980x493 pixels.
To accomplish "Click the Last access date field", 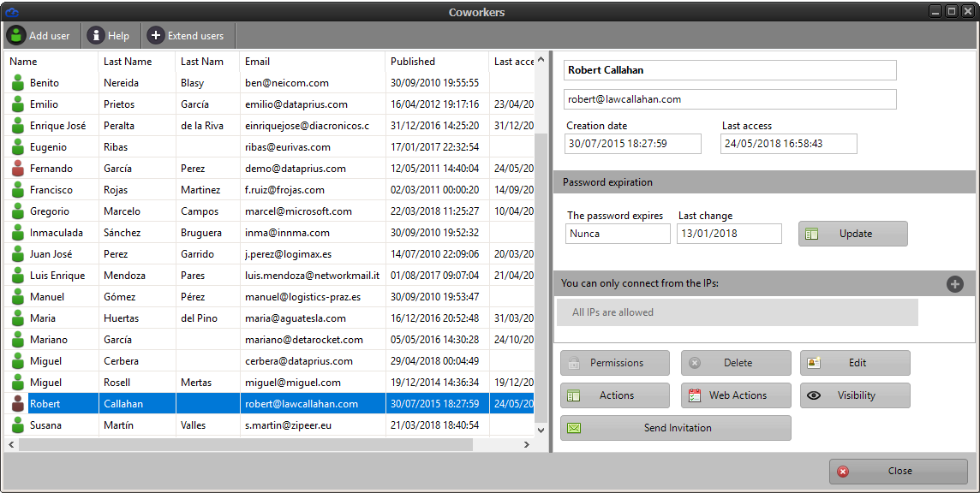I will click(x=789, y=144).
